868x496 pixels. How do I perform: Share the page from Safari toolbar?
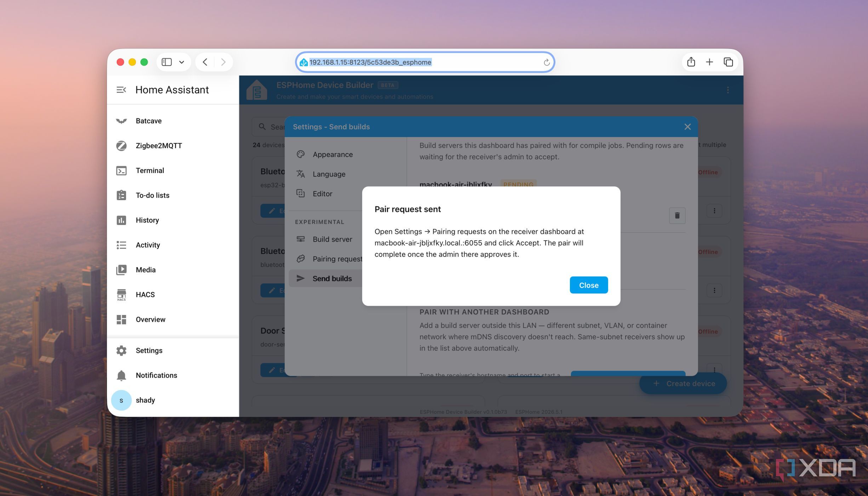(691, 62)
